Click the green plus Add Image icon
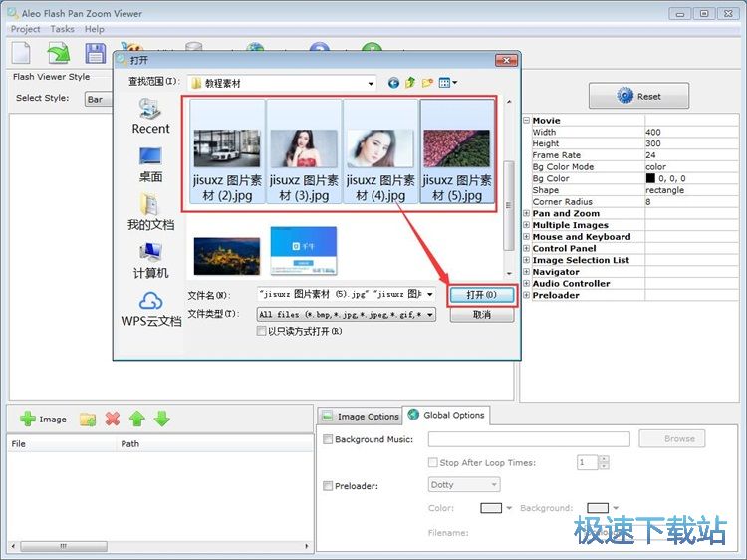Image resolution: width=747 pixels, height=560 pixels. click(28, 419)
